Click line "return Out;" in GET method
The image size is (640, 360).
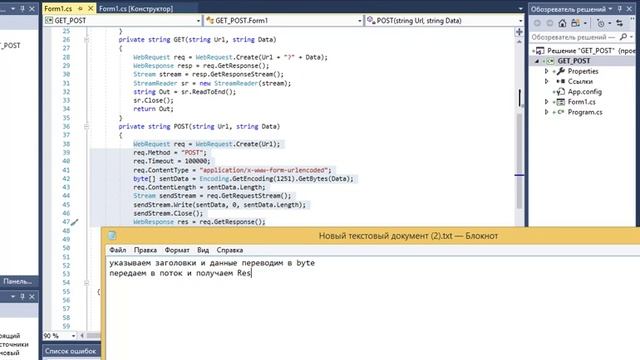[153, 109]
